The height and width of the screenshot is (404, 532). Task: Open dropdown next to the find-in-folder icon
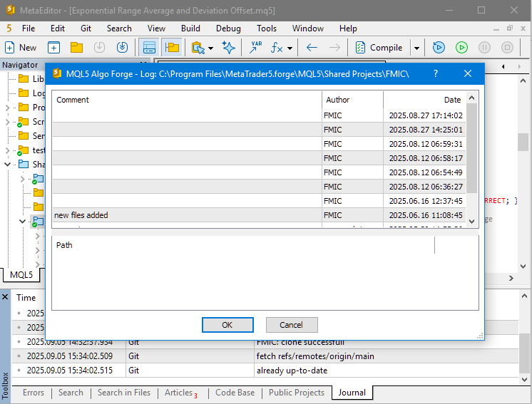210,48
